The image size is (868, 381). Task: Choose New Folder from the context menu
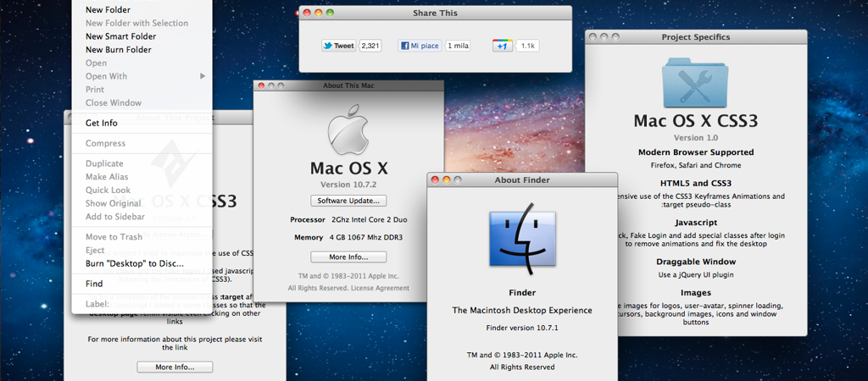(x=108, y=10)
